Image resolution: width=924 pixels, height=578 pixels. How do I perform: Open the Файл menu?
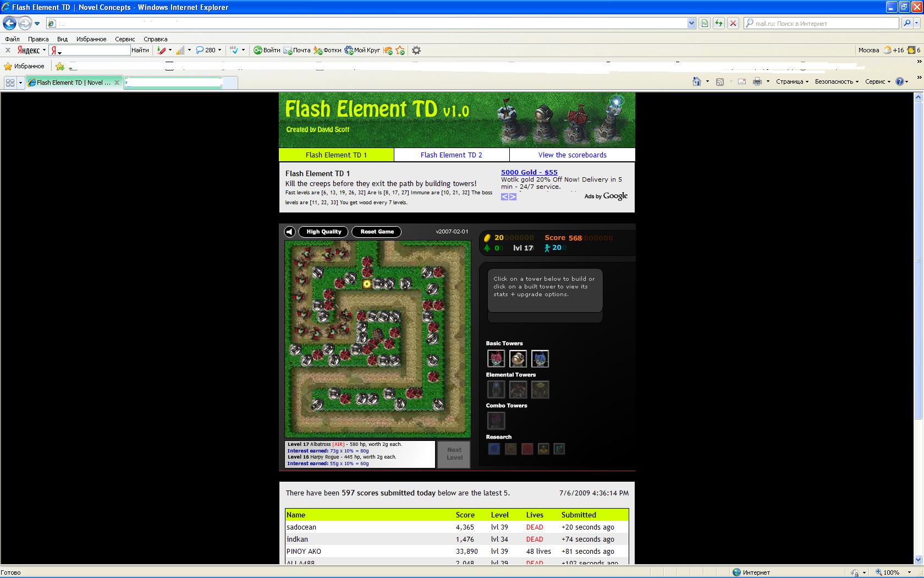[12, 39]
